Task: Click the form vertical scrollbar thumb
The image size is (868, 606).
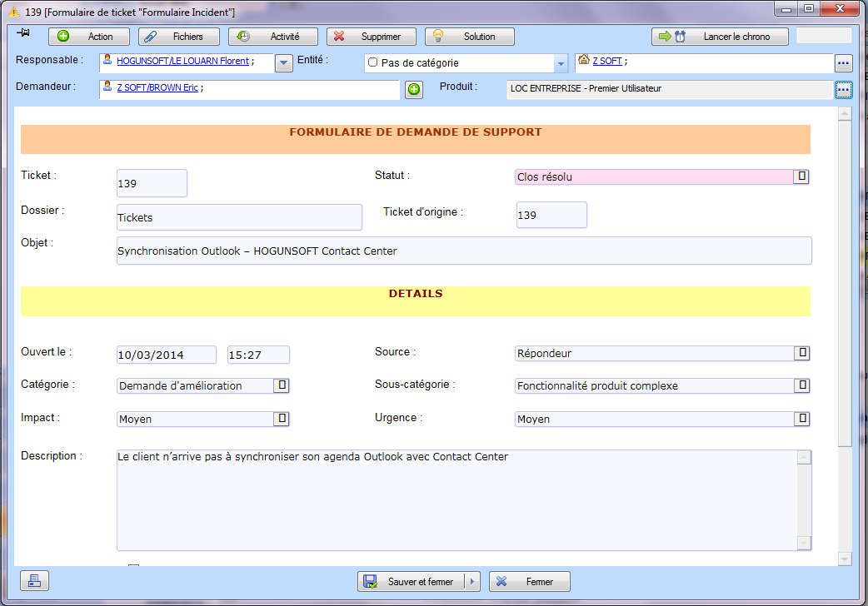Action: tap(845, 283)
